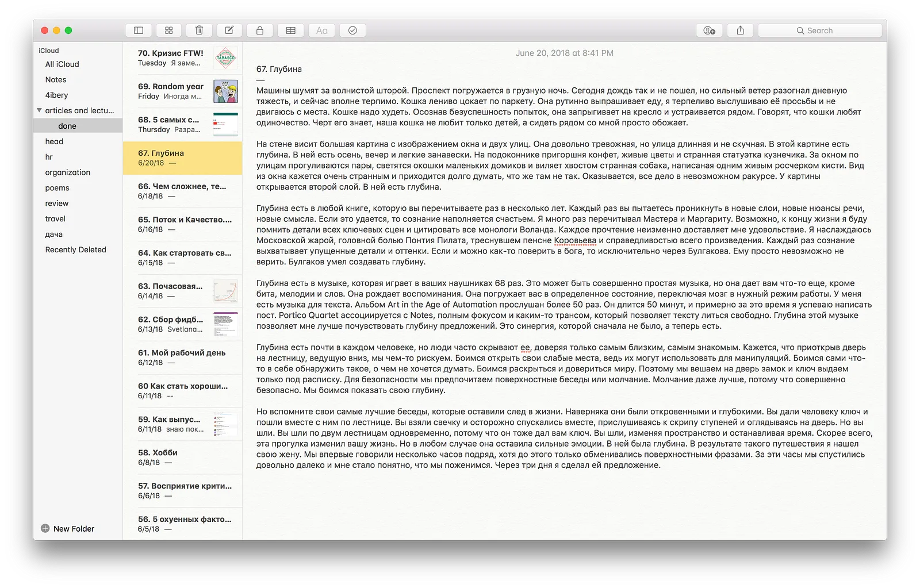Click the Tabasco thumbnail on note 70
Screen dimensions: 920x588
click(x=225, y=58)
